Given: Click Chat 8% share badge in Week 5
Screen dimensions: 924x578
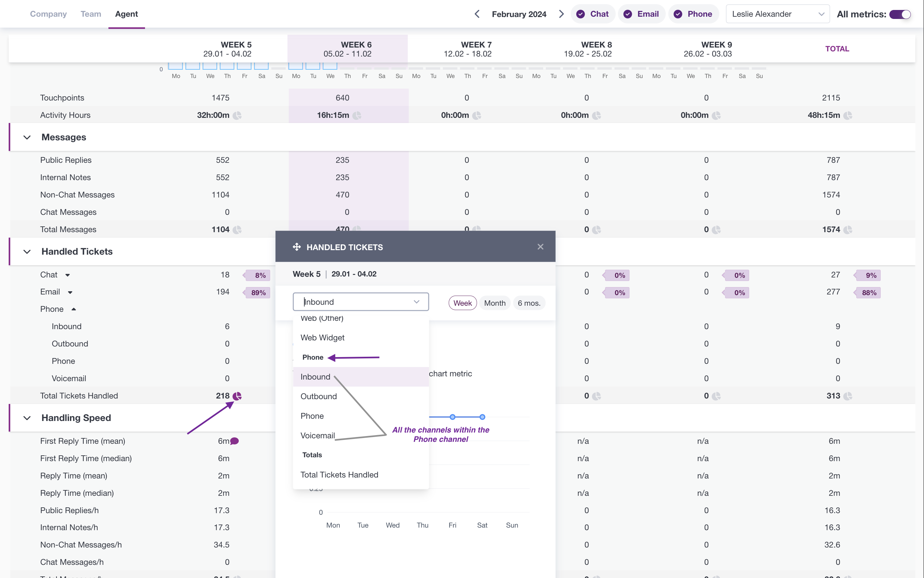Looking at the screenshot, I should click(257, 276).
